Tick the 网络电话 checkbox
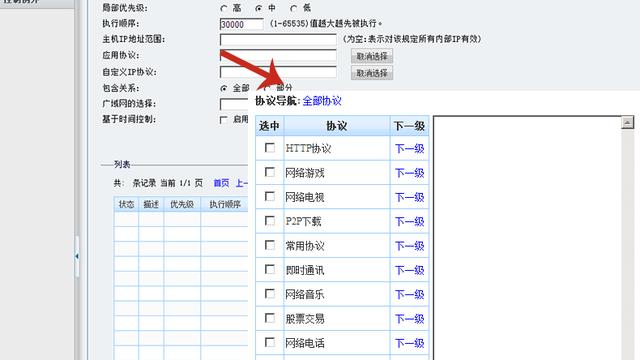Screen dimensions: 640x360 pos(269,342)
